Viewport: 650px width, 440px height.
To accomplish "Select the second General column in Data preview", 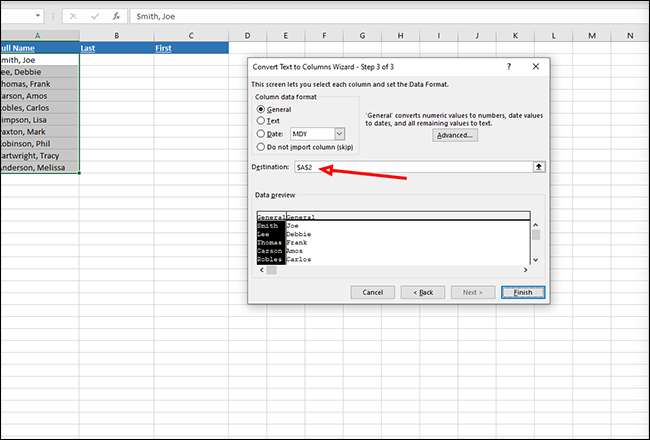I will (301, 216).
